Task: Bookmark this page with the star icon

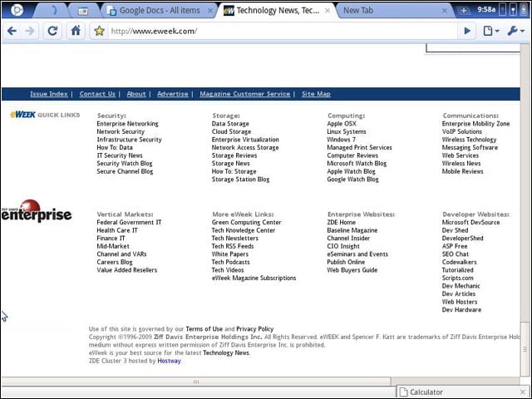Action: (x=99, y=32)
